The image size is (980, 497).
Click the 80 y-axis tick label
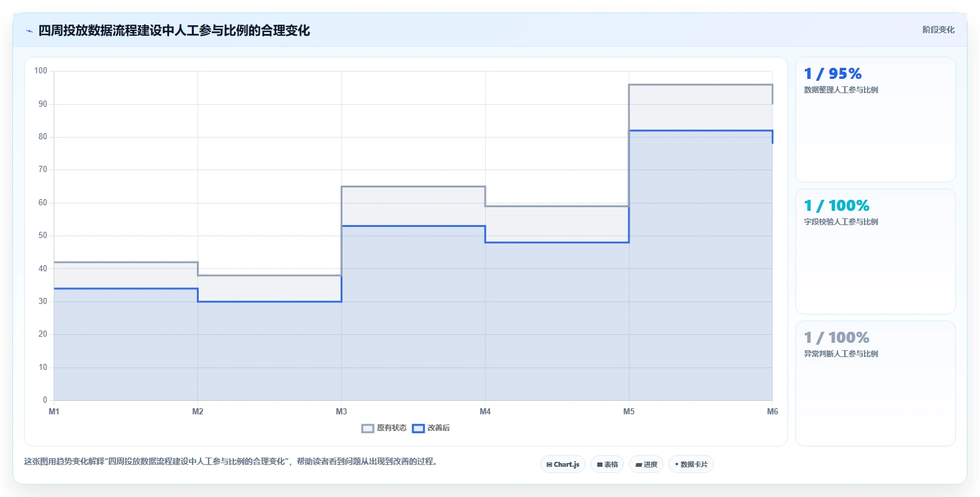43,137
